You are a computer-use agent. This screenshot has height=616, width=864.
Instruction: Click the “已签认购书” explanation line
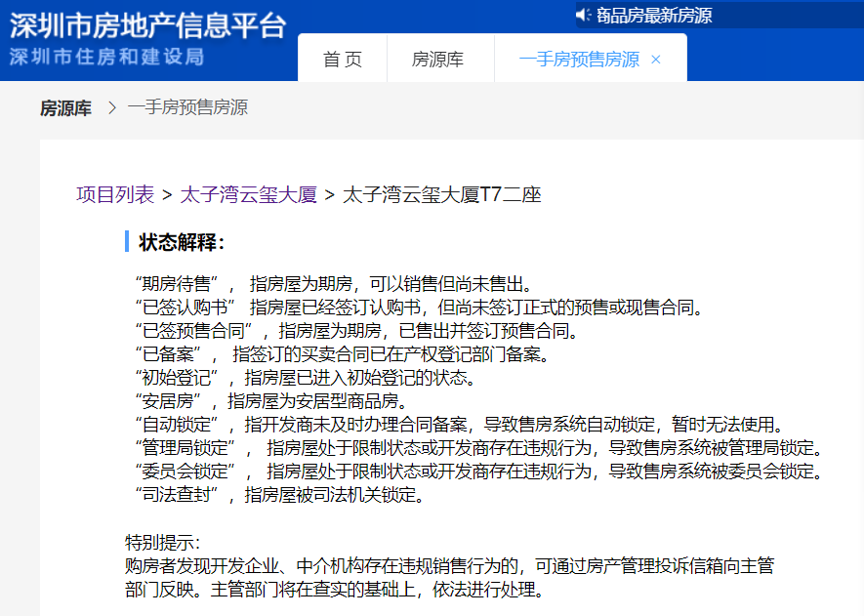[x=420, y=307]
